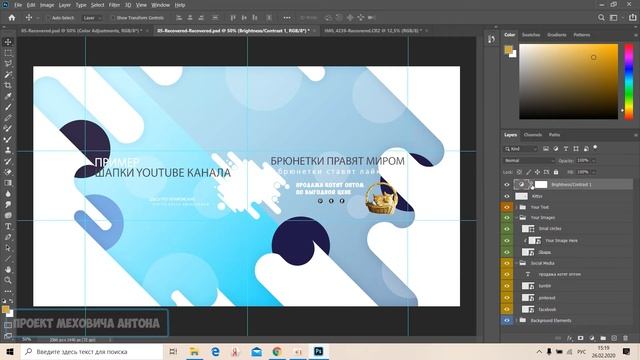Image resolution: width=640 pixels, height=360 pixels.
Task: Click the Home icon in options bar
Action: coord(12,18)
